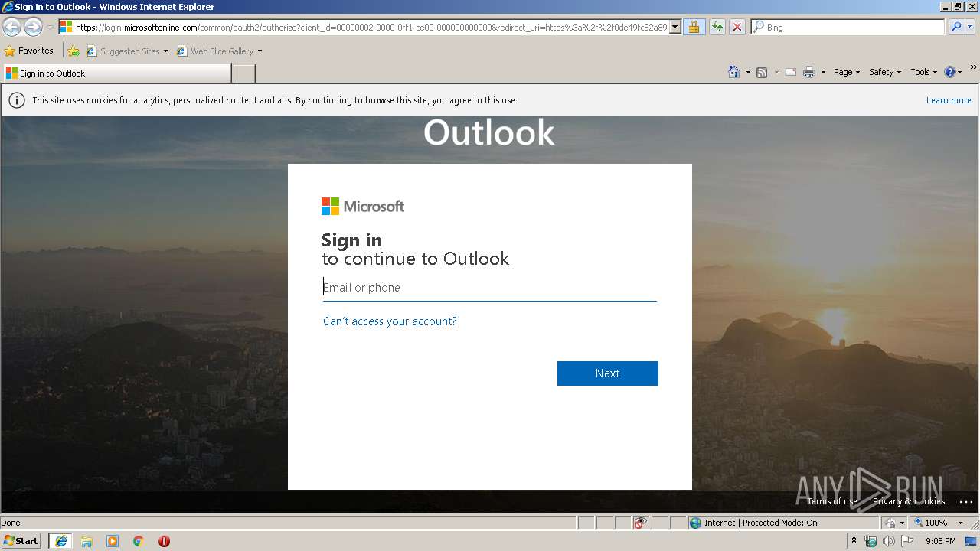Click the RSS Feeds icon
This screenshot has width=980, height=551.
tap(762, 72)
